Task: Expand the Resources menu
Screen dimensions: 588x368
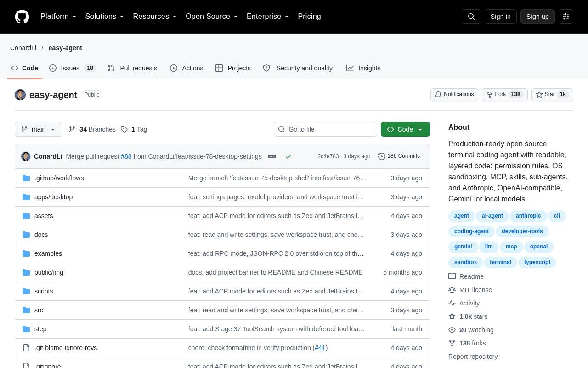Action: (155, 17)
